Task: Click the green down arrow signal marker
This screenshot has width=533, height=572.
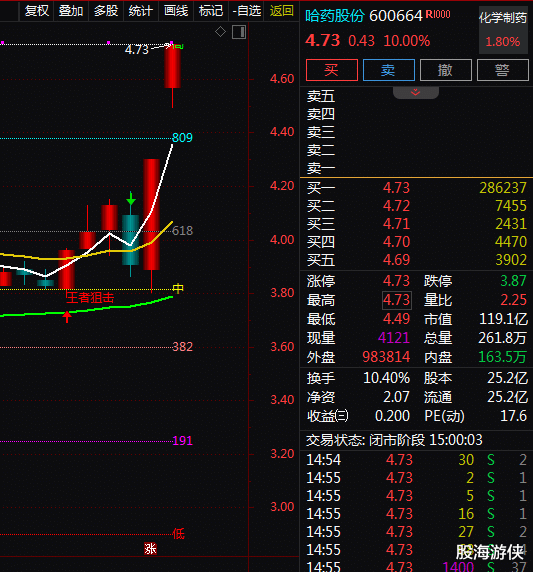Action: coord(131,199)
